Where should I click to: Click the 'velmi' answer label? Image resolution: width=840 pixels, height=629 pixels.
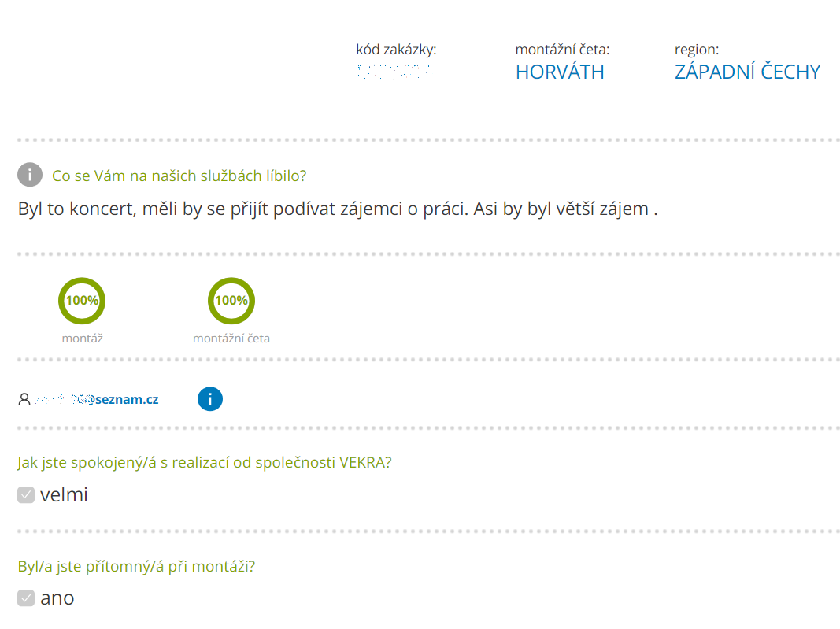[x=64, y=494]
